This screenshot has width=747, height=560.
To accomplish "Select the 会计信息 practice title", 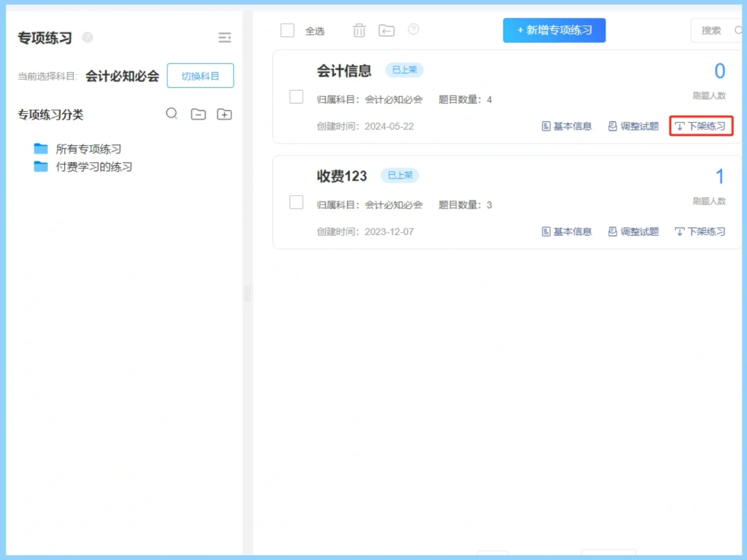I will (344, 71).
